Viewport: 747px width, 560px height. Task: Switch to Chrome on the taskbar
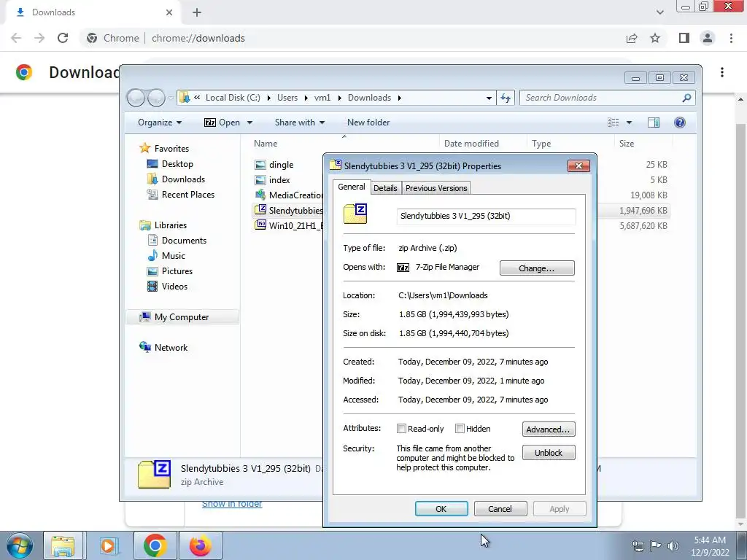point(155,545)
